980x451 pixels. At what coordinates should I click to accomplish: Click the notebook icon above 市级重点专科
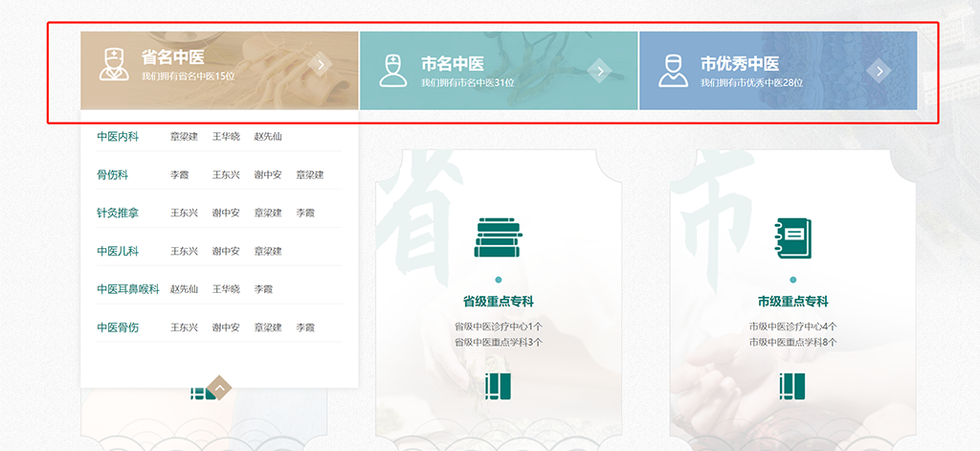[x=792, y=237]
